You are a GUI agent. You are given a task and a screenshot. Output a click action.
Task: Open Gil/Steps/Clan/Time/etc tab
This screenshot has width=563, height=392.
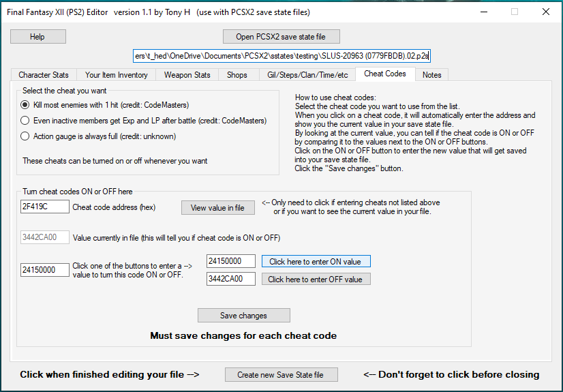[307, 75]
